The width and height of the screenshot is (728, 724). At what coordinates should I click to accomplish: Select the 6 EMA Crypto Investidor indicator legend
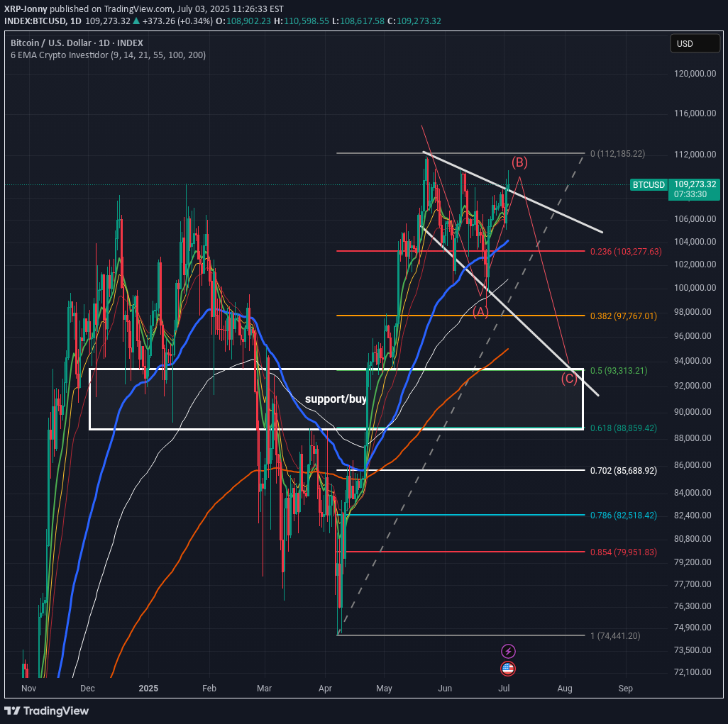point(108,55)
